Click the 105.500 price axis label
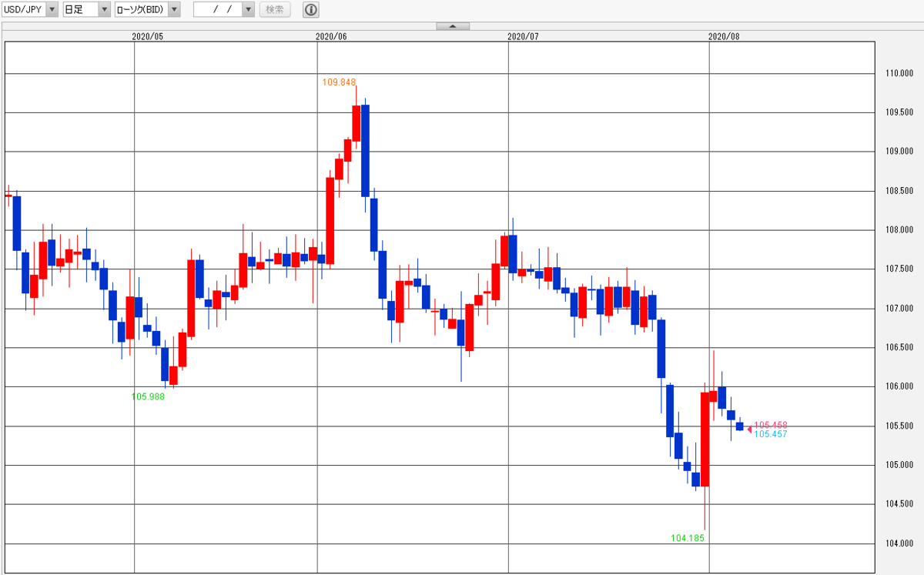 tap(899, 426)
